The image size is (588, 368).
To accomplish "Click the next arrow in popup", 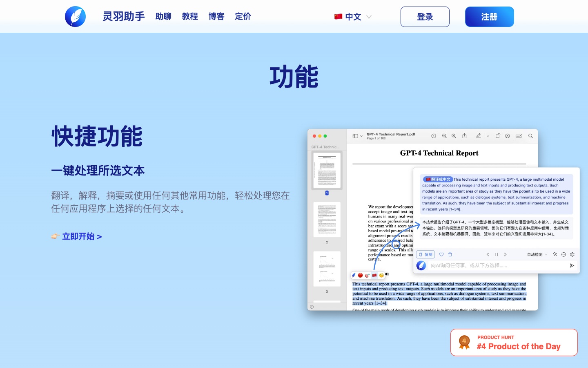I will coord(505,254).
